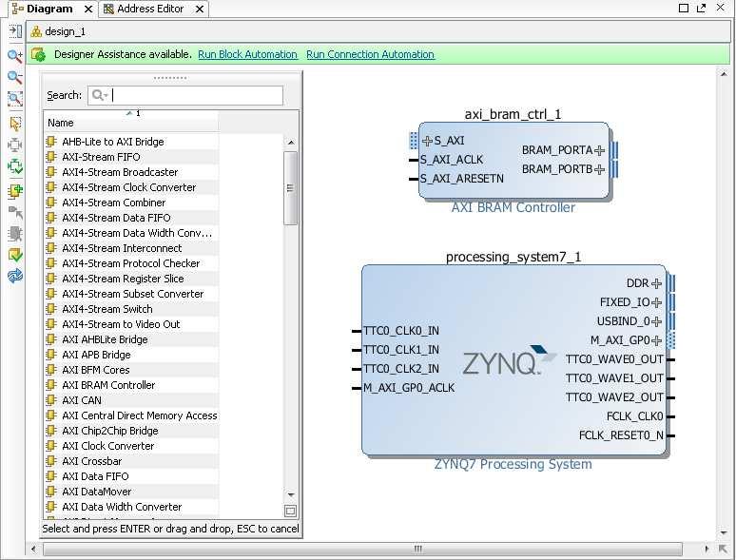
Task: Click Run Connection Automation link
Action: point(370,54)
